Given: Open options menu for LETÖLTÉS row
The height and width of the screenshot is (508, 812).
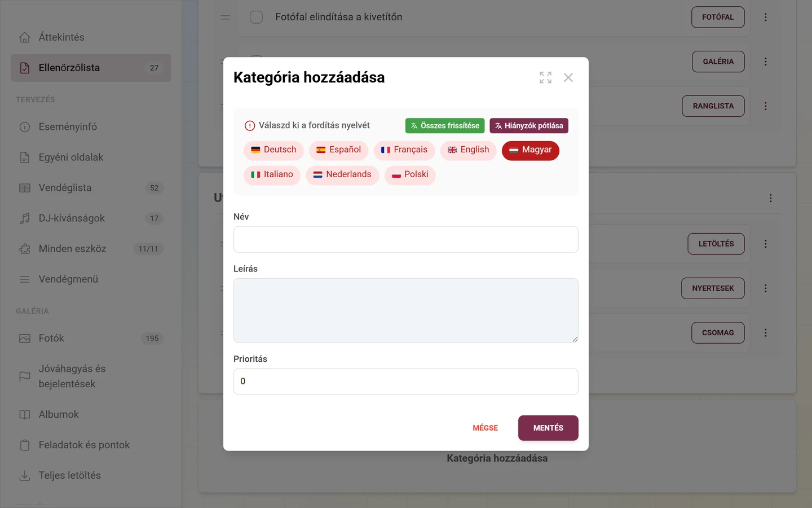Looking at the screenshot, I should pos(766,244).
